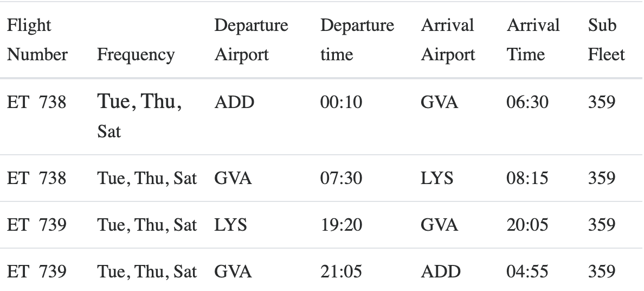644x291 pixels.
Task: Click LYS in the Departure Airport column
Action: click(231, 225)
